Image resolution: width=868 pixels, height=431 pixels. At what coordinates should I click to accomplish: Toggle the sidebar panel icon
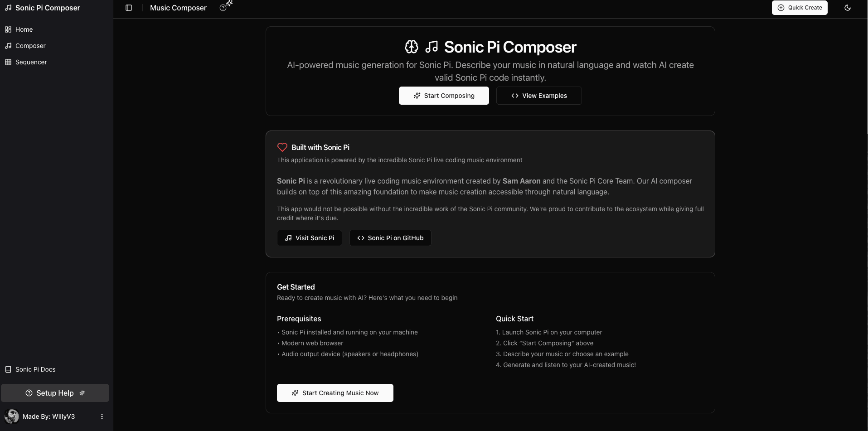coord(129,8)
